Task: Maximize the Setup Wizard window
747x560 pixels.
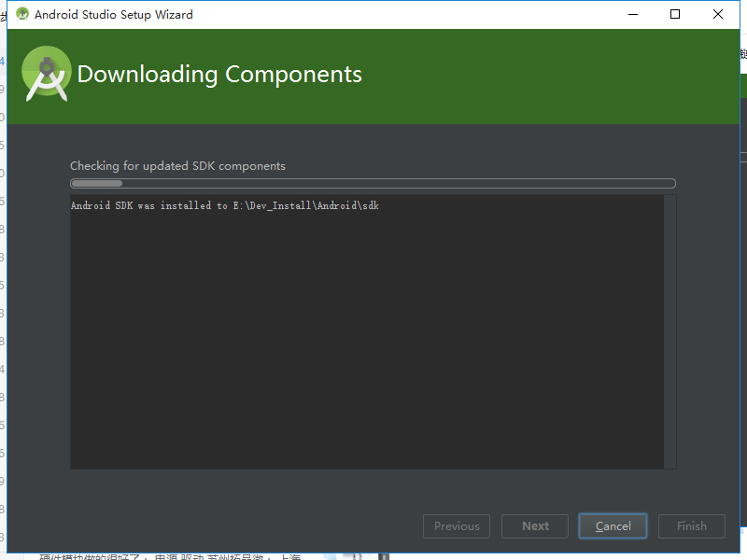Action: click(x=675, y=14)
